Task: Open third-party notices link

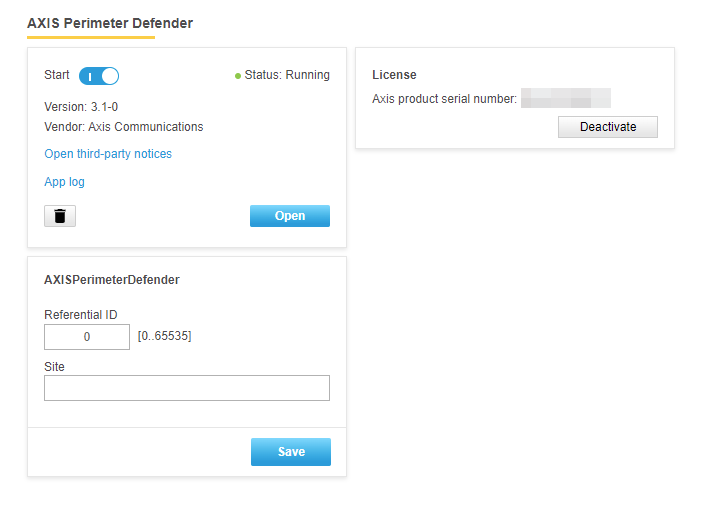Action: (108, 154)
